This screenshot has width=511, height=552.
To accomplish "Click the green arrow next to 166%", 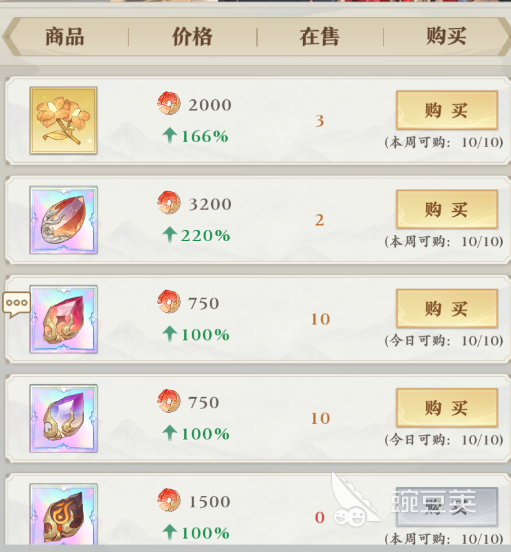I will click(170, 136).
